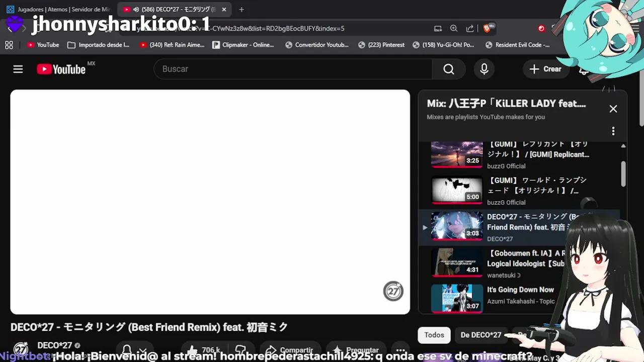This screenshot has width=644, height=362.
Task: Click the red extension icon in toolbar
Action: tap(541, 29)
